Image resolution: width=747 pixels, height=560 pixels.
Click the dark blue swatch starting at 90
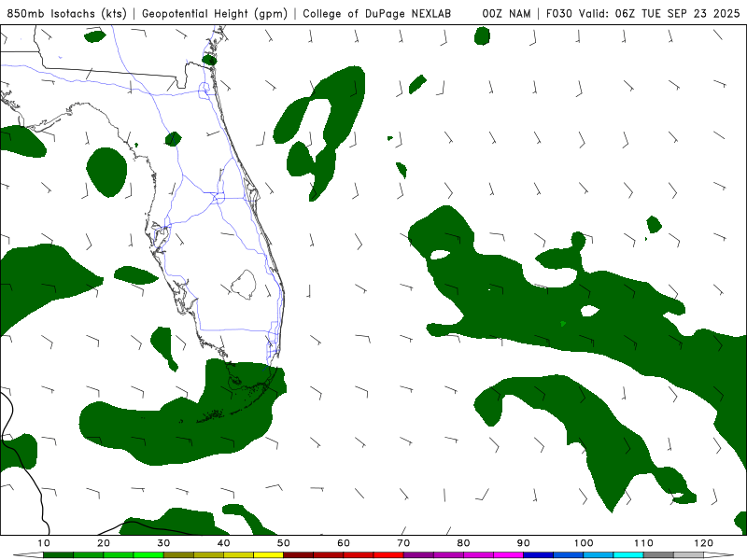point(539,555)
